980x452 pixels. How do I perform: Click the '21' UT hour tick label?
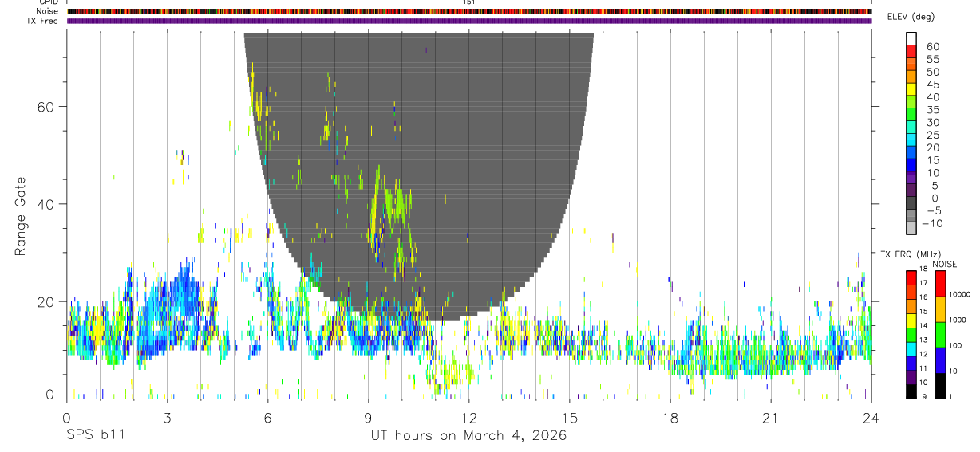pos(770,418)
